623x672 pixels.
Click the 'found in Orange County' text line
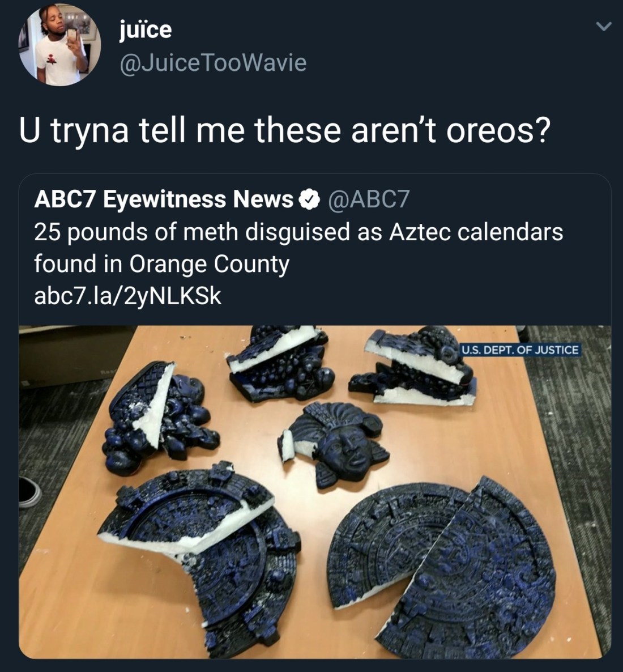click(161, 264)
